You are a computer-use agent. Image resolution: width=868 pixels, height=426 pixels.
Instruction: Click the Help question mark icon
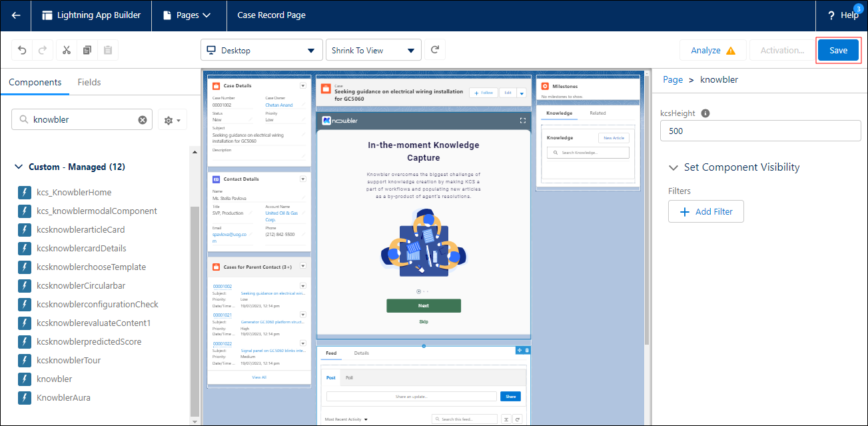(x=831, y=15)
